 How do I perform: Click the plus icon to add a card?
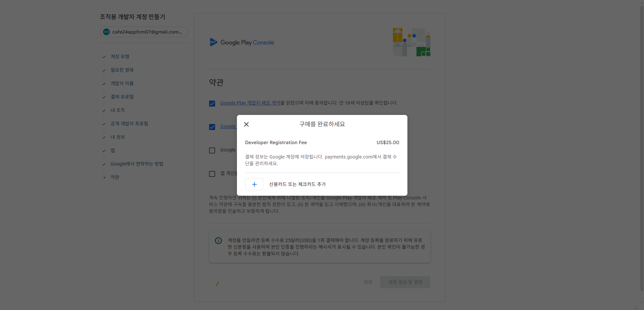tap(254, 184)
